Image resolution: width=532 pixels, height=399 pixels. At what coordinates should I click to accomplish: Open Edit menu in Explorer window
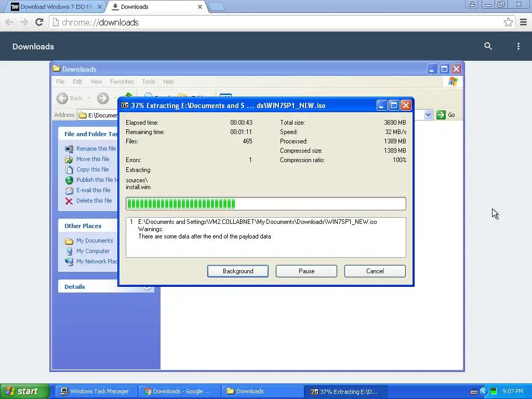(x=77, y=82)
